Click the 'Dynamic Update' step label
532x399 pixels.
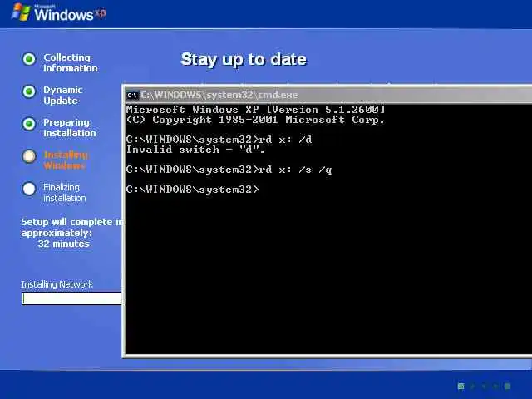(63, 96)
